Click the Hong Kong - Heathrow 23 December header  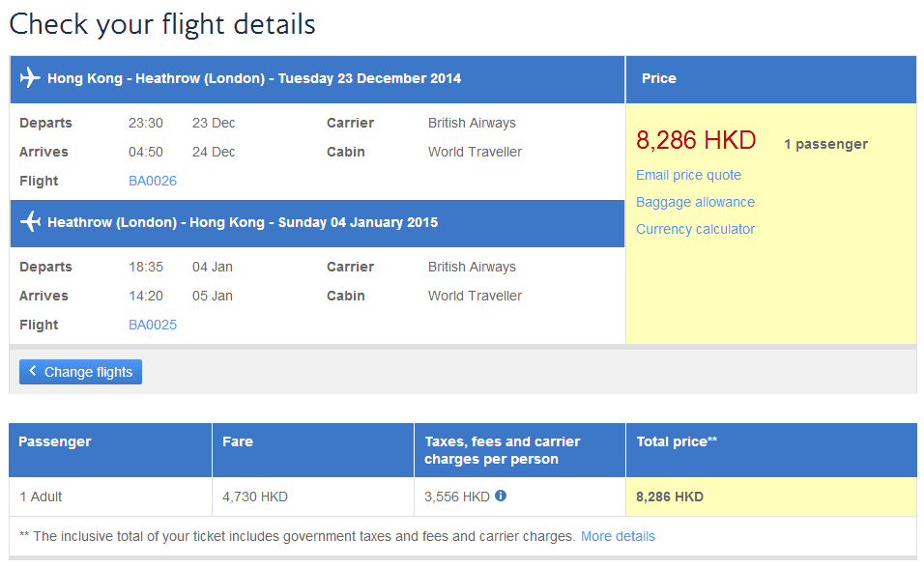click(254, 78)
